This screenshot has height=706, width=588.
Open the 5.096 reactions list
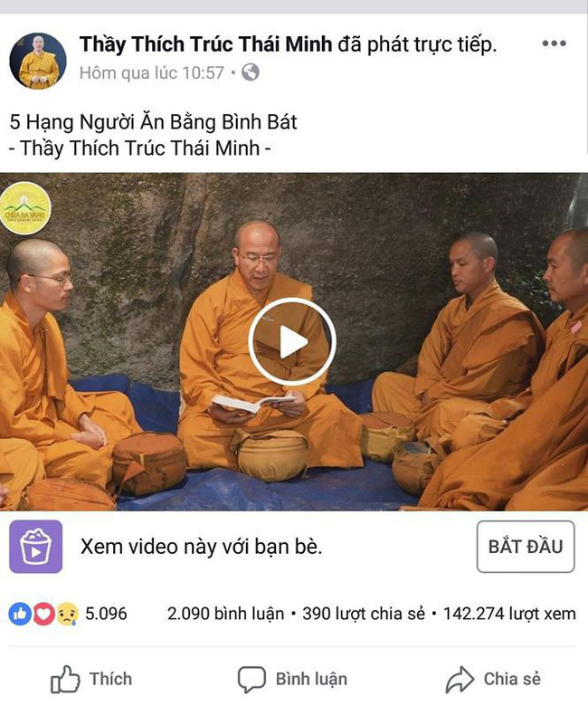click(106, 614)
